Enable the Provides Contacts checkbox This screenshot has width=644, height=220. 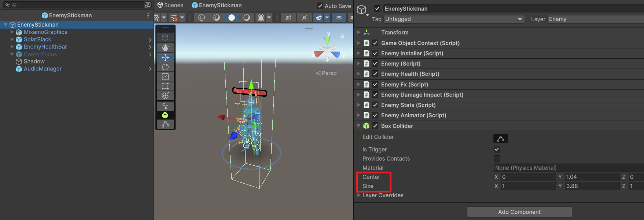tap(497, 158)
